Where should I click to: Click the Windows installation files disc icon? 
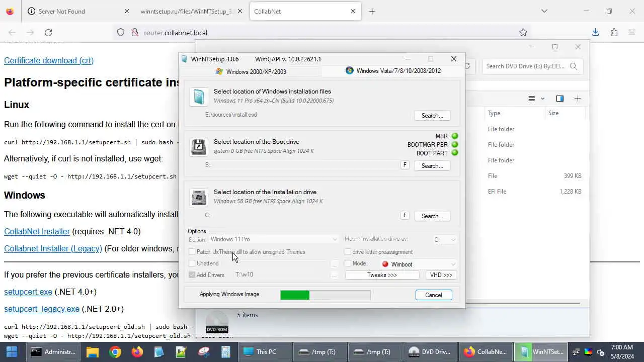coord(199,97)
